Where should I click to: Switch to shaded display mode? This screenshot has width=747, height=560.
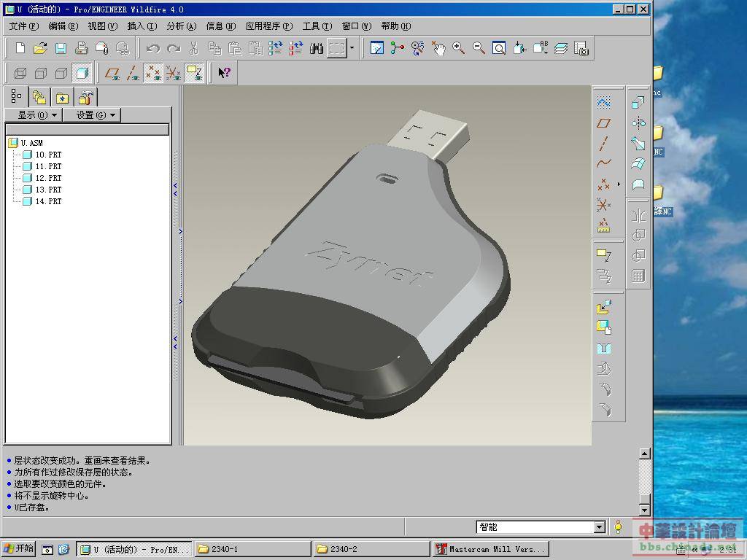(x=82, y=73)
